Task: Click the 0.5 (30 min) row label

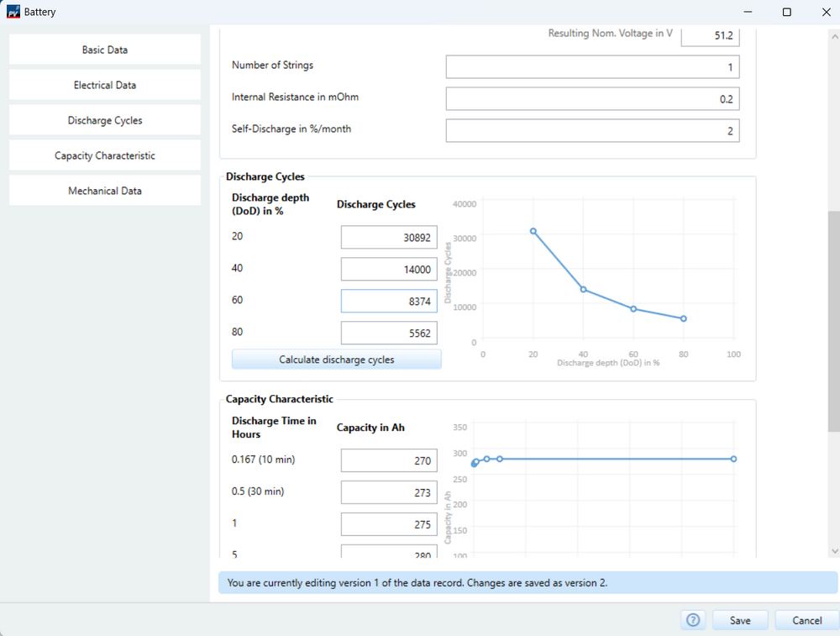Action: 258,491
